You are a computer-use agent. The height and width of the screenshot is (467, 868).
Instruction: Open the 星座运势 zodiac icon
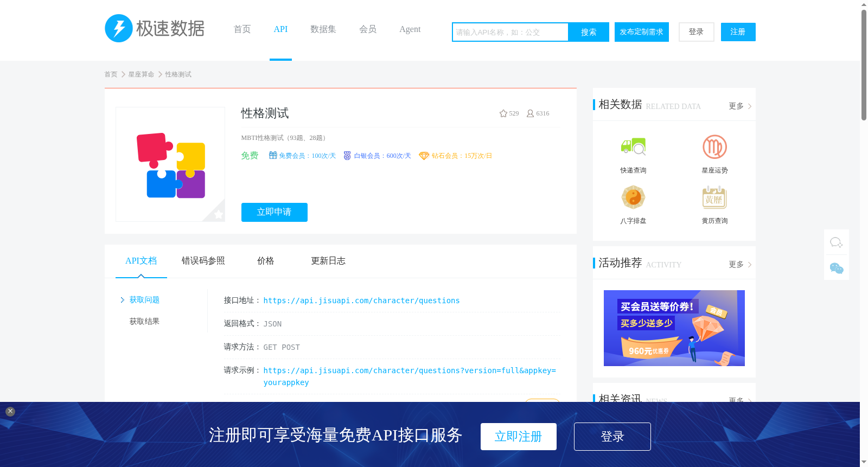714,146
